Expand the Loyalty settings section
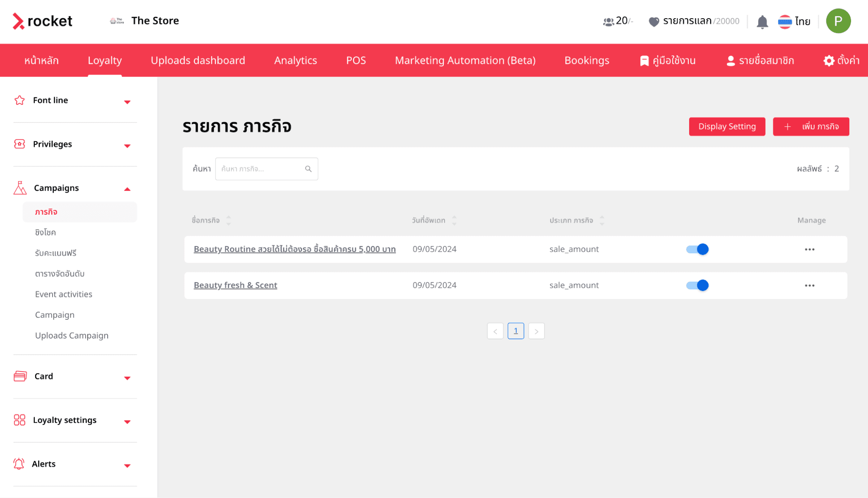The image size is (868, 498). click(x=127, y=422)
